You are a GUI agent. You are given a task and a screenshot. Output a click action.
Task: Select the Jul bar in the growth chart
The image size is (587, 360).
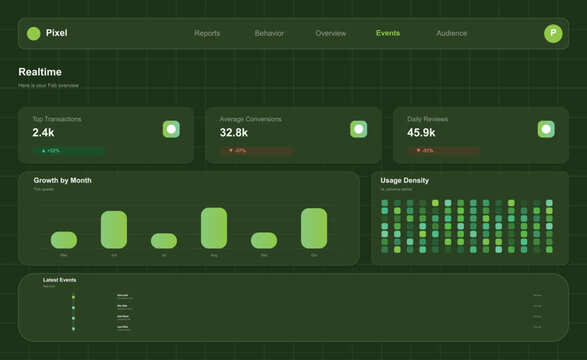[164, 241]
